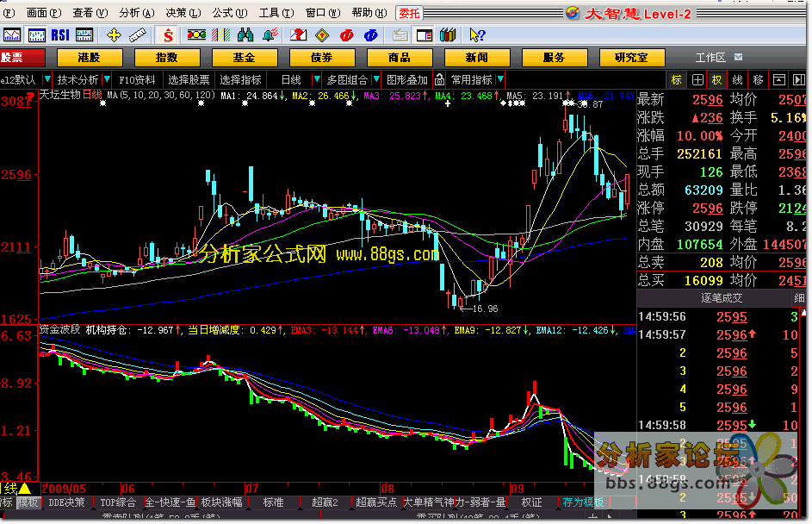Open the alarm bell alert icon
812x524 pixels.
pyautogui.click(x=270, y=34)
